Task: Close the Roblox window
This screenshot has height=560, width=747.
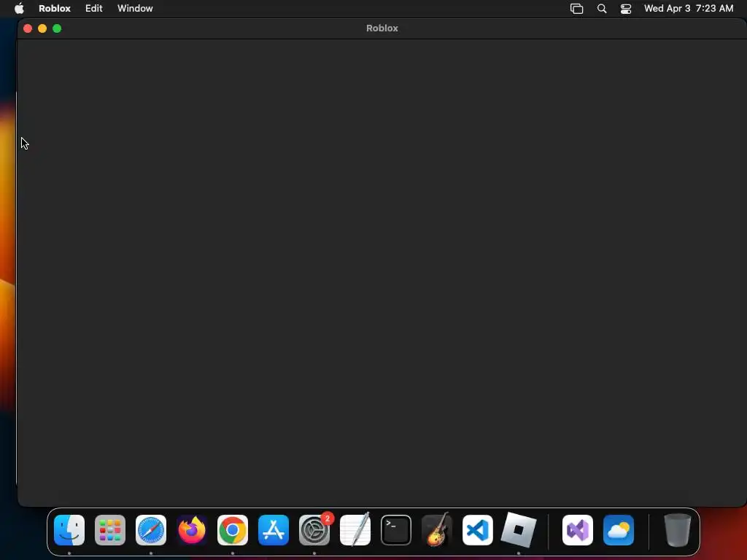Action: point(28,28)
